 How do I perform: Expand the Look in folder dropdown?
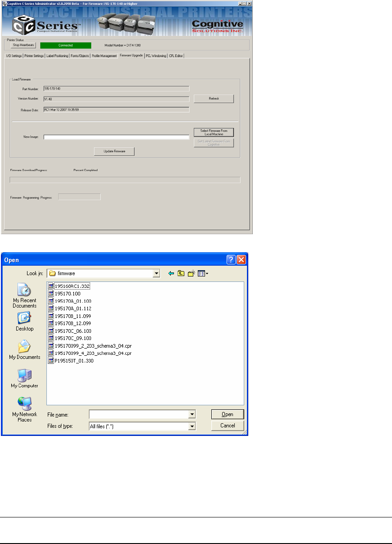coord(156,273)
